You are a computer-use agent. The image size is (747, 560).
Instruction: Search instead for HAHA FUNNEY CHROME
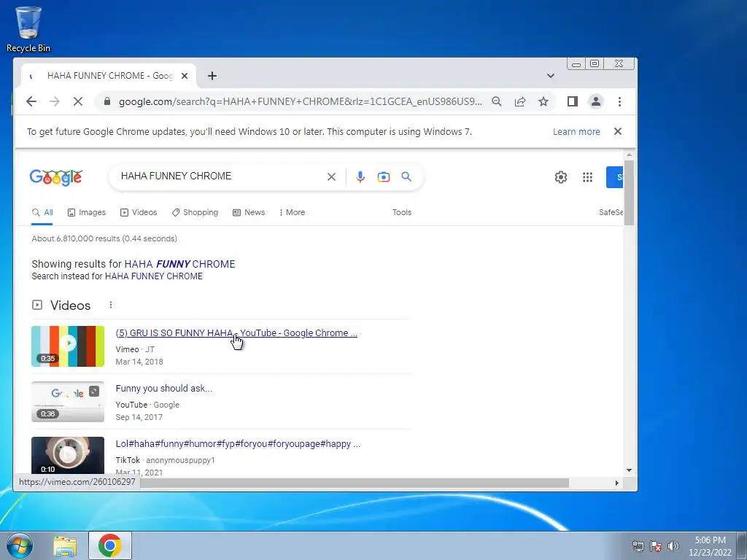(153, 276)
